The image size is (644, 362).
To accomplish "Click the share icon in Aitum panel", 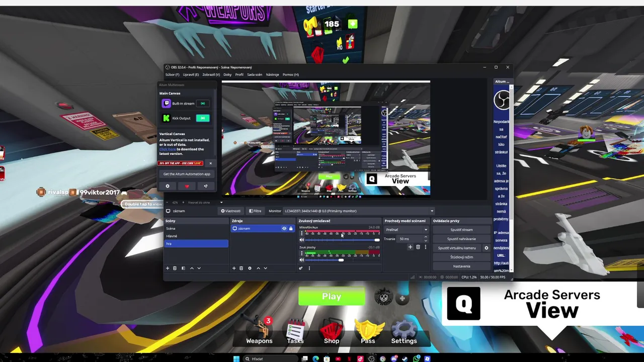I will [x=205, y=186].
